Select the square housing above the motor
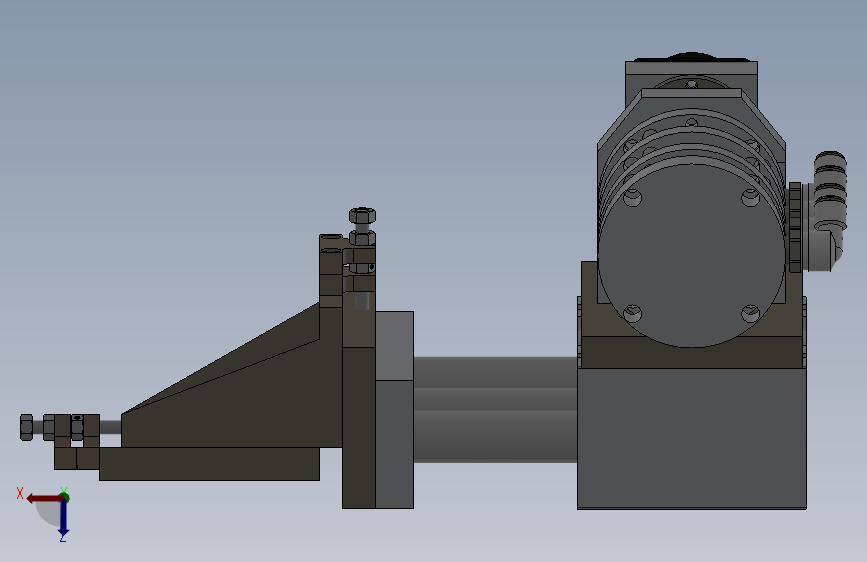The width and height of the screenshot is (867, 562). [691, 77]
